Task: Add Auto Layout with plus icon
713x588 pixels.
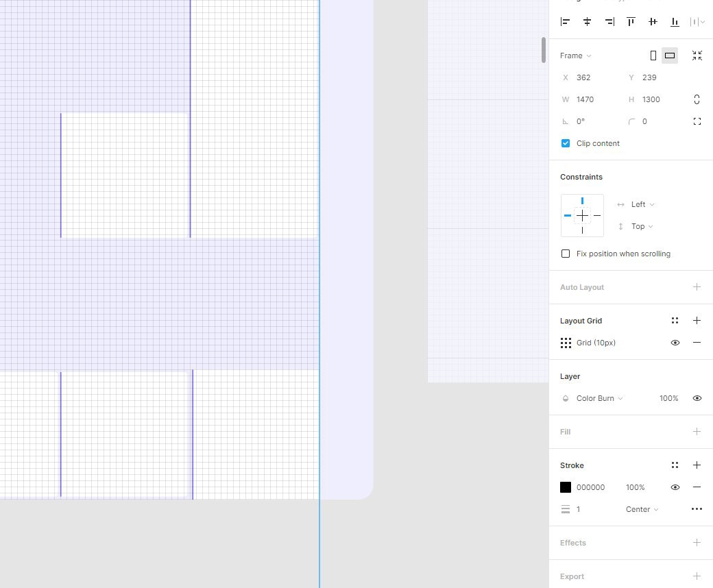Action: (x=697, y=286)
